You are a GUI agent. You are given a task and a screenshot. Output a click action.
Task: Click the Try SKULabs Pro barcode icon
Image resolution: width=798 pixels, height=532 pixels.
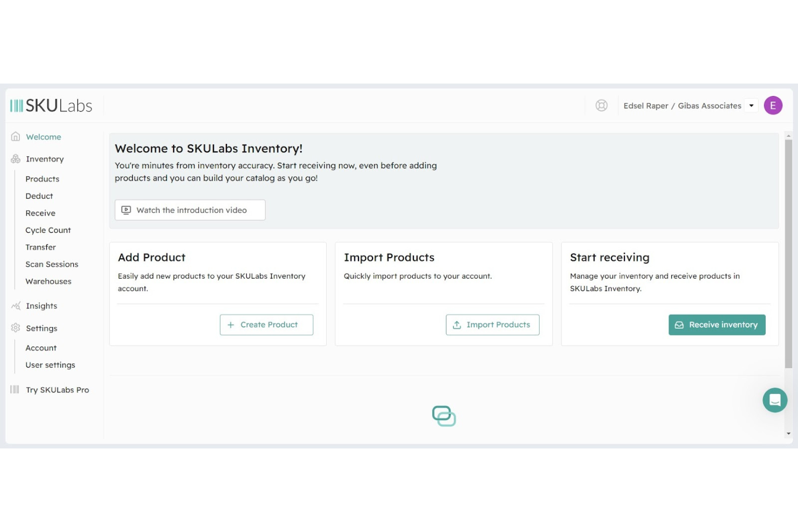pos(15,389)
